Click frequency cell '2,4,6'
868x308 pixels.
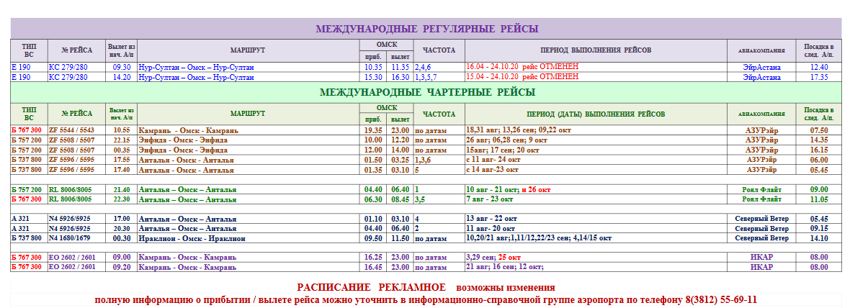(422, 67)
